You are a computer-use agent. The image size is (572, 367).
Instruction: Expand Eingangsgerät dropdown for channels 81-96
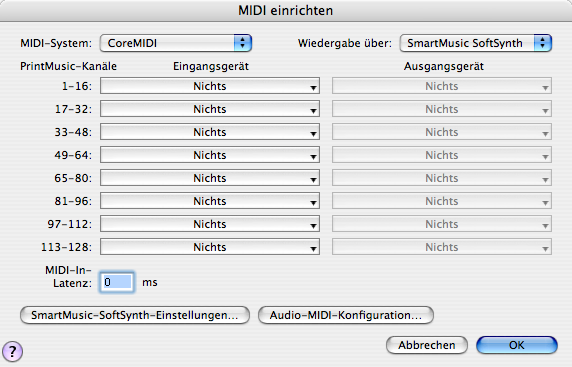210,201
